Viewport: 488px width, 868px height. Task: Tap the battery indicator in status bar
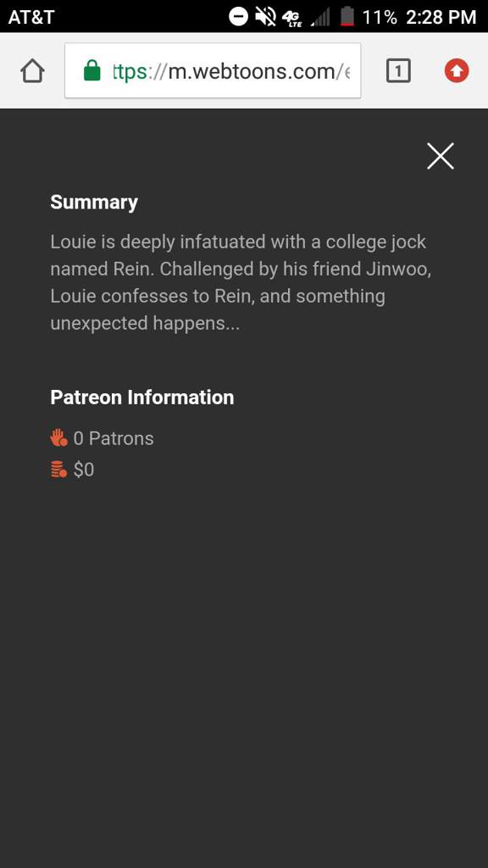(347, 16)
